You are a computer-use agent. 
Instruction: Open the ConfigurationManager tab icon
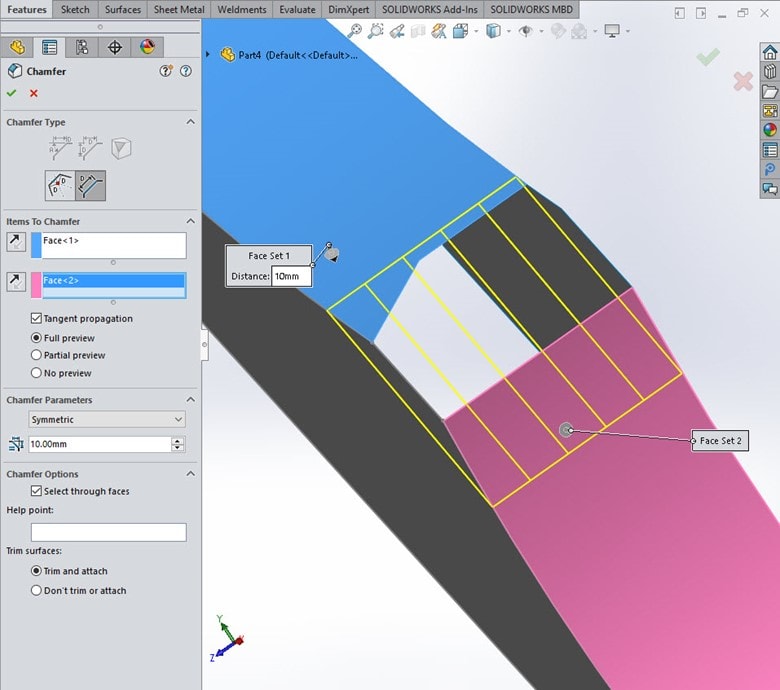click(x=81, y=48)
